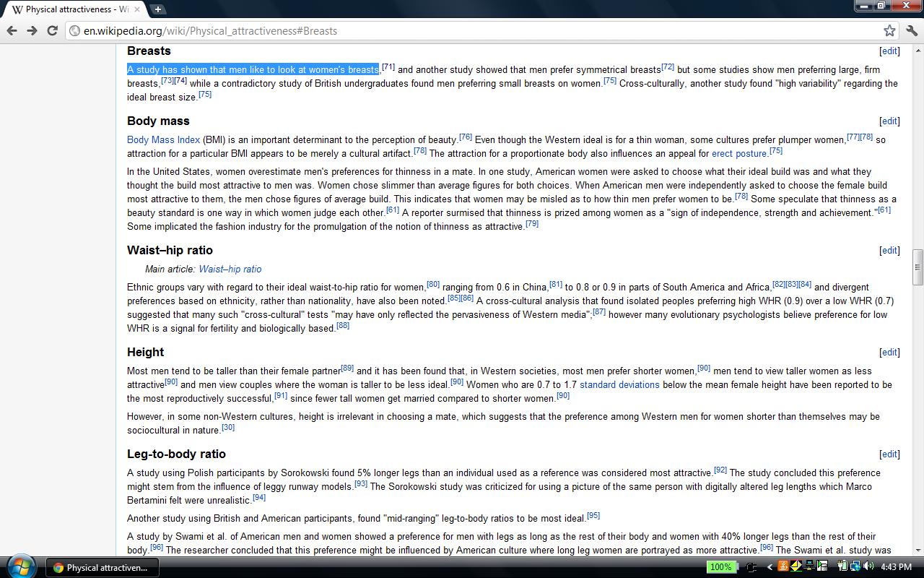
Task: Open citation [89] after female partner
Action: pyautogui.click(x=347, y=368)
